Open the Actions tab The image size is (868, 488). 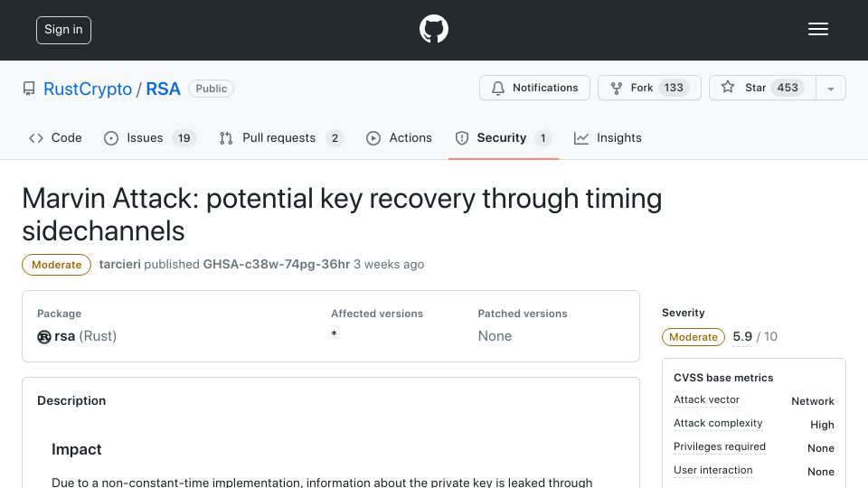pyautogui.click(x=399, y=137)
